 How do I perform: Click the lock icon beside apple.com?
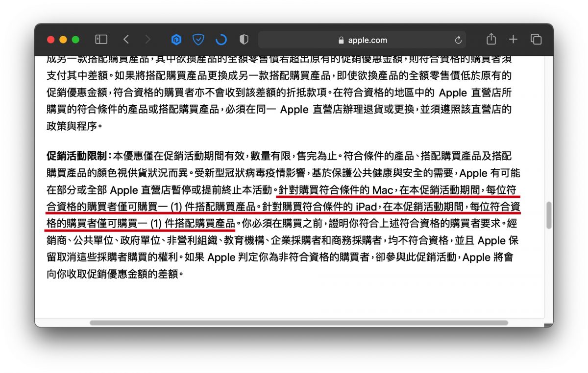pos(341,40)
